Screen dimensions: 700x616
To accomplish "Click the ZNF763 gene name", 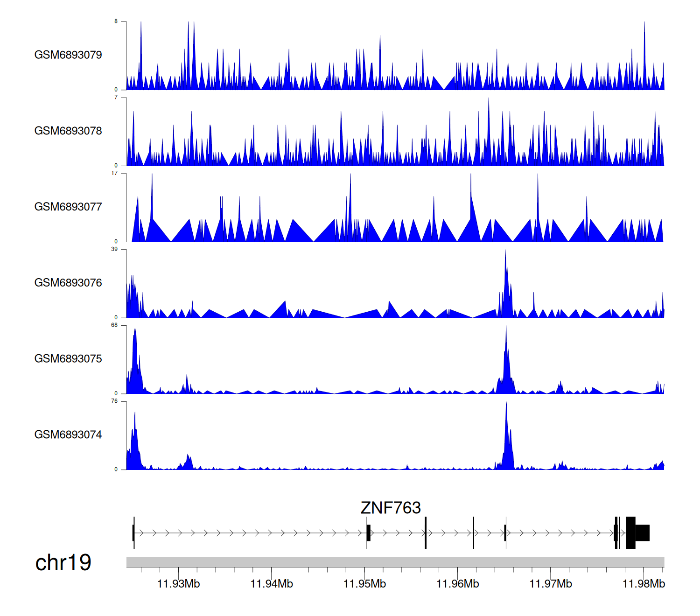I will pos(391,508).
